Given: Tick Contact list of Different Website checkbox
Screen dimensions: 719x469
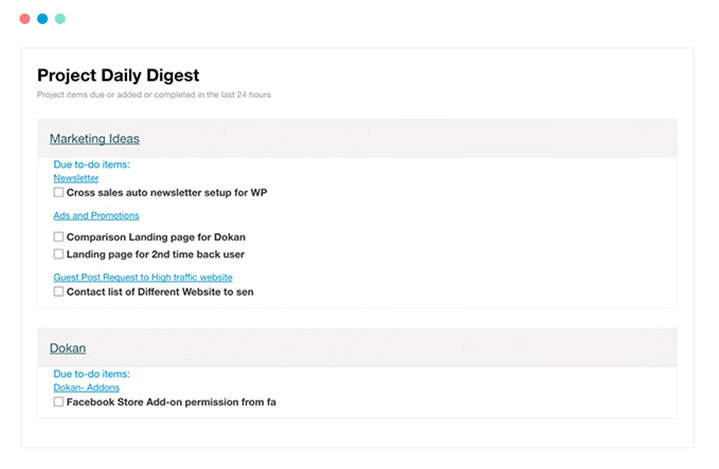Looking at the screenshot, I should pos(58,292).
